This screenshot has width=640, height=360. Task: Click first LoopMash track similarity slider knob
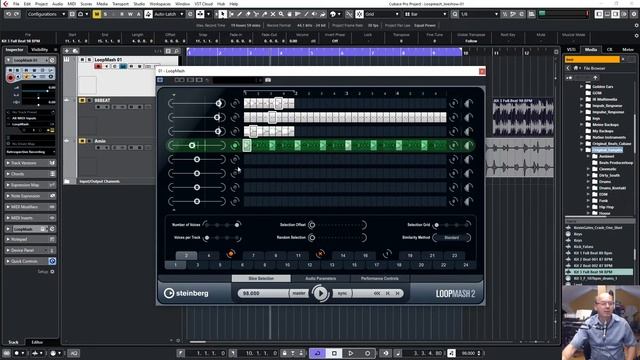pos(219,103)
